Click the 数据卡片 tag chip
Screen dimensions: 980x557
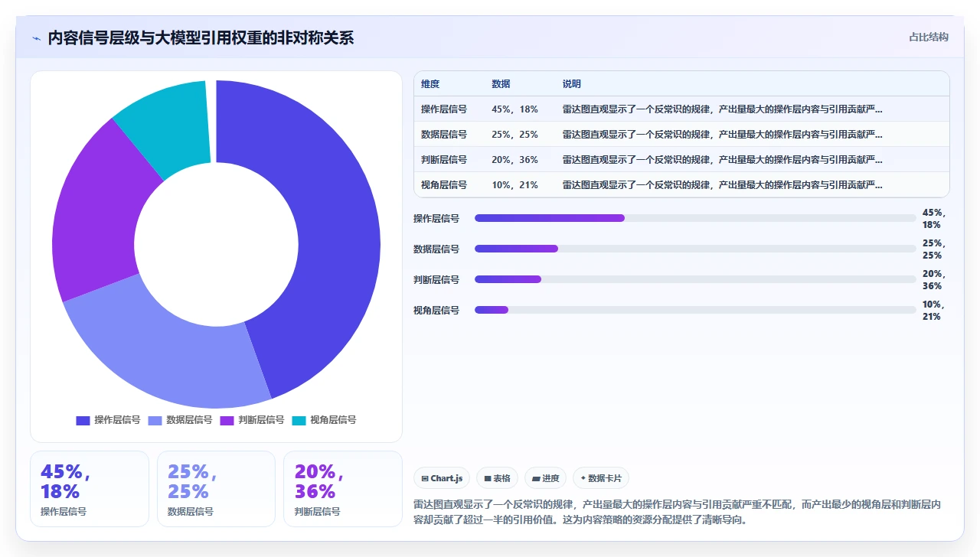(601, 478)
